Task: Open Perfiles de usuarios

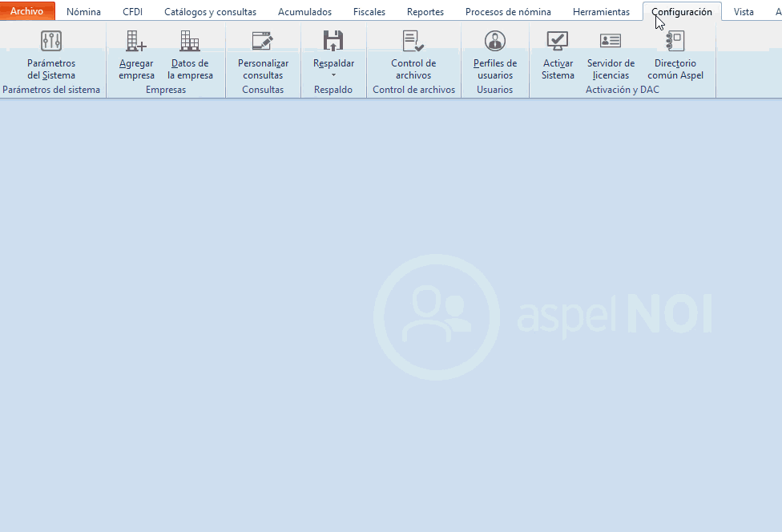Action: pos(494,54)
